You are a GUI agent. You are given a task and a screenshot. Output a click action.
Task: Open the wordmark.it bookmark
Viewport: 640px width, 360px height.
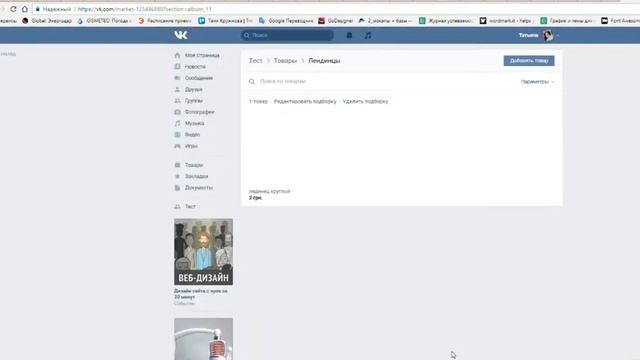pos(506,20)
